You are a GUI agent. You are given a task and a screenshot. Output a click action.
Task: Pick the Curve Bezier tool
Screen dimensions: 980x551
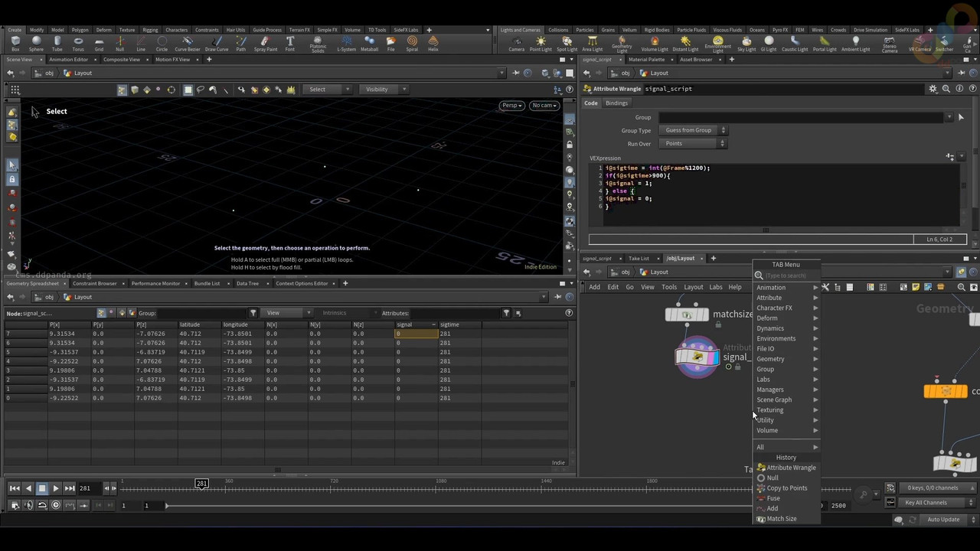[188, 44]
